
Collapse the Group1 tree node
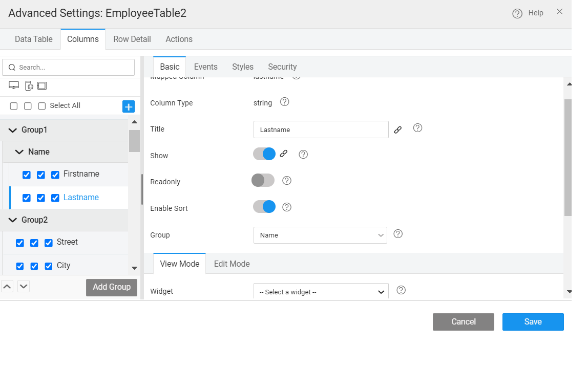coord(13,130)
